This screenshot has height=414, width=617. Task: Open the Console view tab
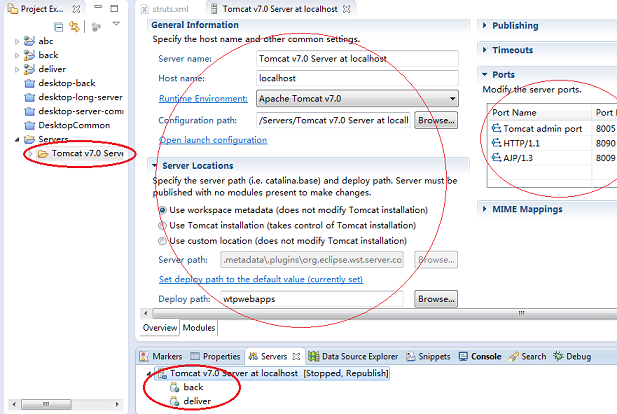coord(480,357)
